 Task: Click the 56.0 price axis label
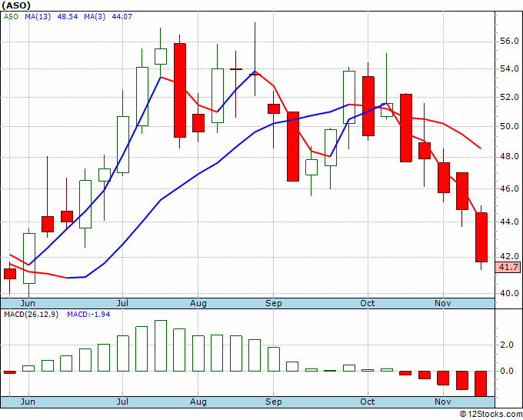(509, 41)
